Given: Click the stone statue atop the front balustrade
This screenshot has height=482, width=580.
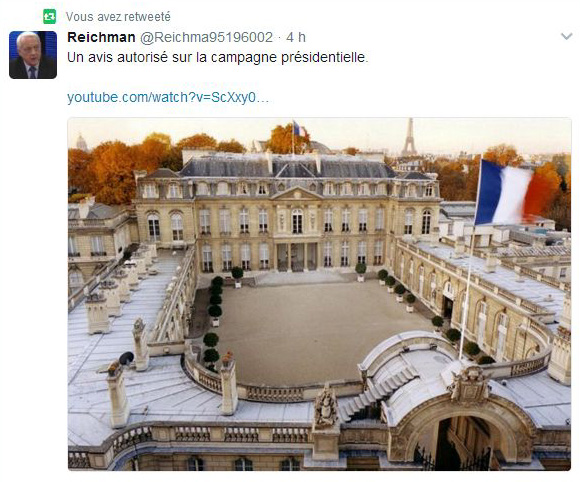Looking at the screenshot, I should click(x=326, y=406).
